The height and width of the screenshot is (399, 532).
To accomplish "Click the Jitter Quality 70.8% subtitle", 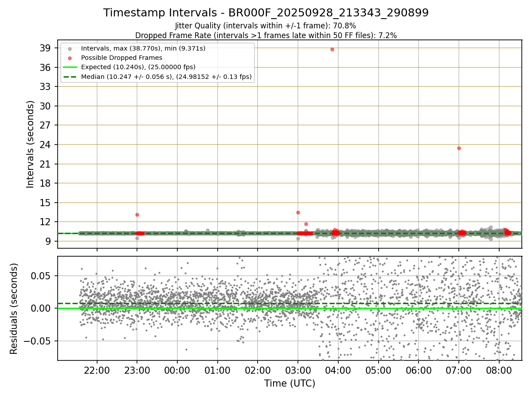I will tap(266, 26).
